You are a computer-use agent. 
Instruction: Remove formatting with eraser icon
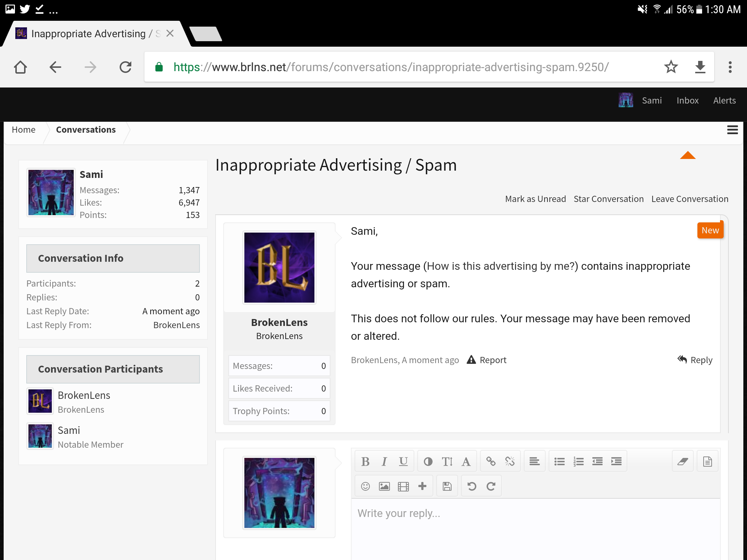[x=682, y=462]
